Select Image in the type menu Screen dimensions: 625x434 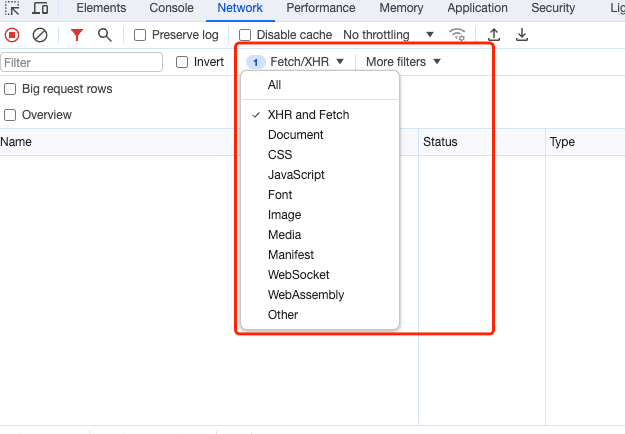pos(320,215)
